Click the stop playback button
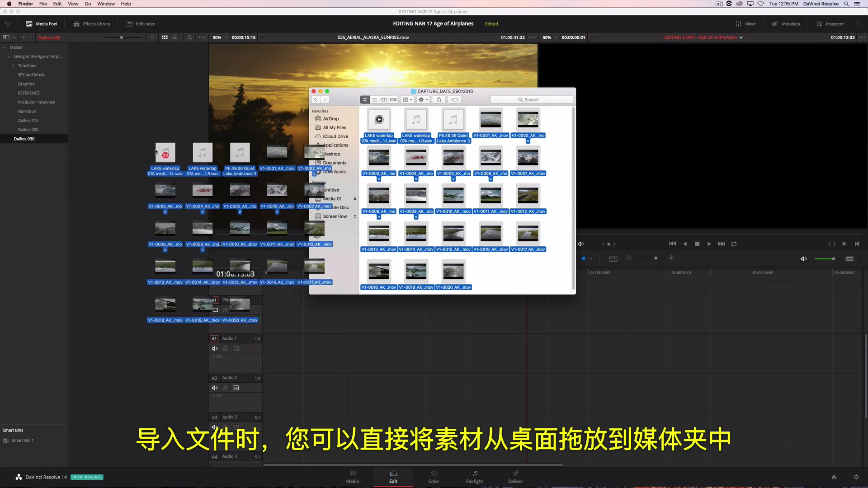Image resolution: width=868 pixels, height=488 pixels. pyautogui.click(x=697, y=244)
